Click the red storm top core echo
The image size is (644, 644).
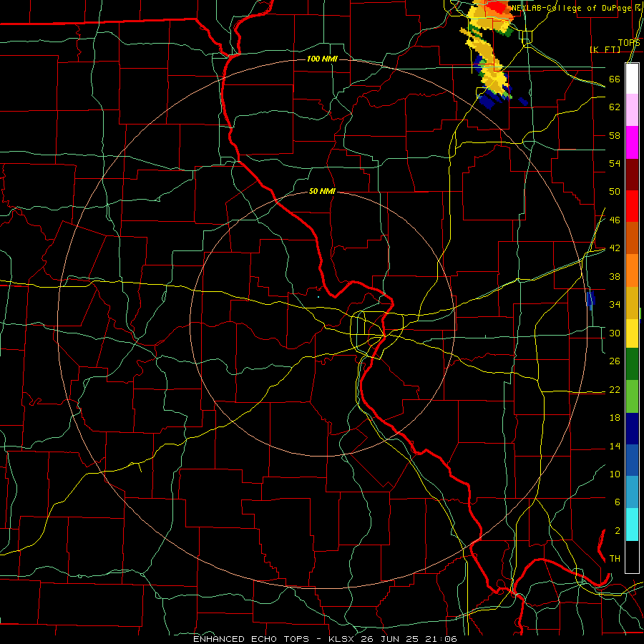click(498, 7)
